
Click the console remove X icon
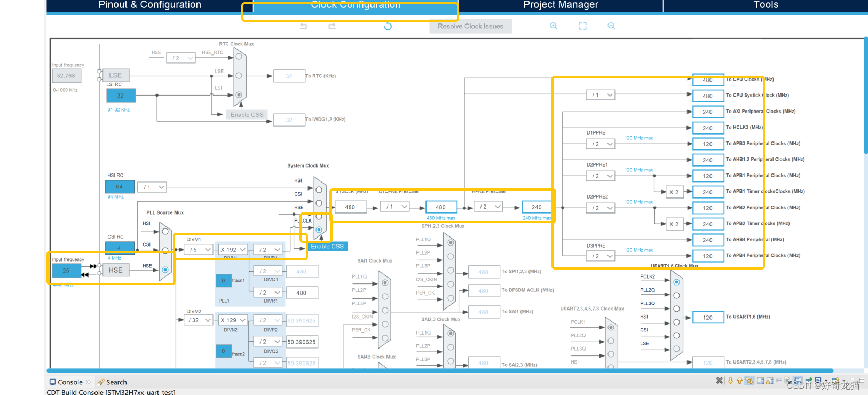click(x=720, y=381)
